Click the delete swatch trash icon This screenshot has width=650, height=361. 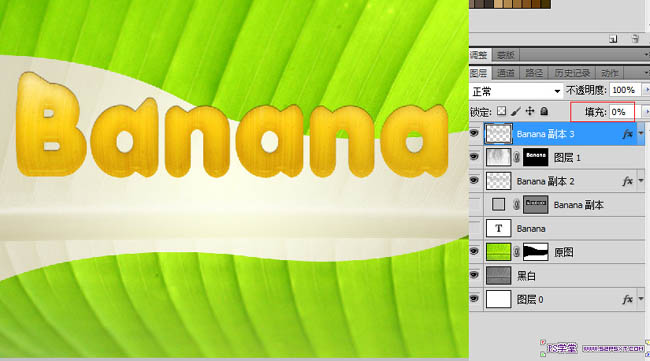pyautogui.click(x=635, y=39)
